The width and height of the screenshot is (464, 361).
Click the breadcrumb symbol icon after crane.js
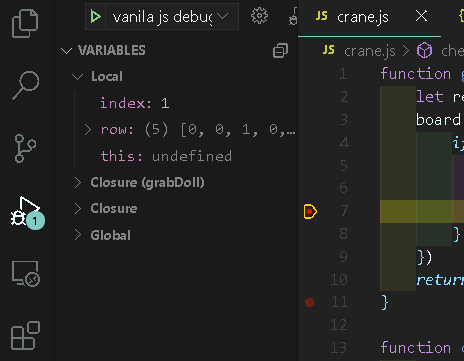click(x=424, y=51)
